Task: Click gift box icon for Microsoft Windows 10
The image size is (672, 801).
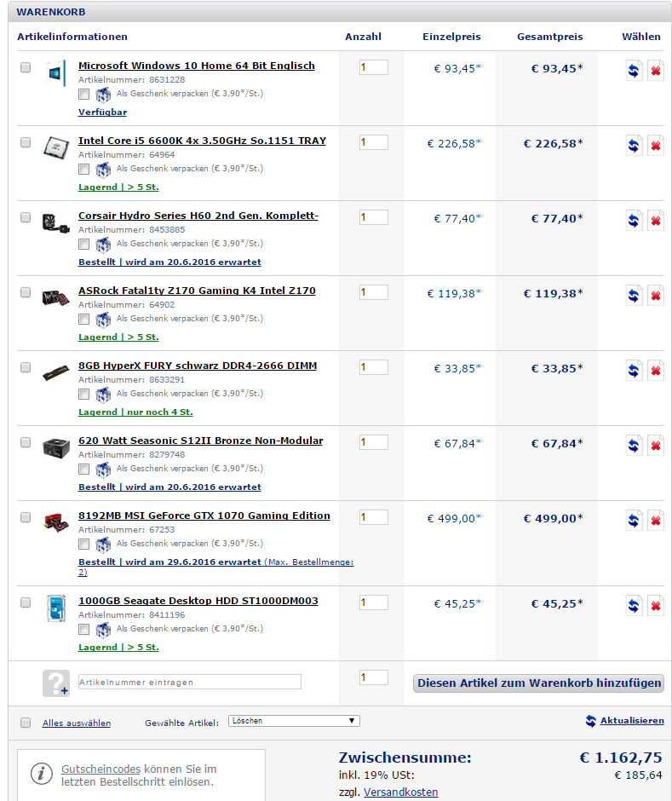Action: (103, 95)
